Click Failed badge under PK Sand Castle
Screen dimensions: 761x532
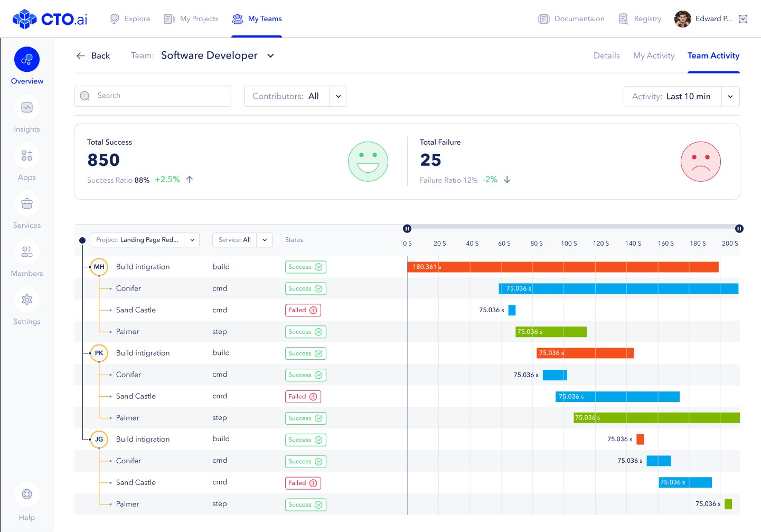point(303,396)
